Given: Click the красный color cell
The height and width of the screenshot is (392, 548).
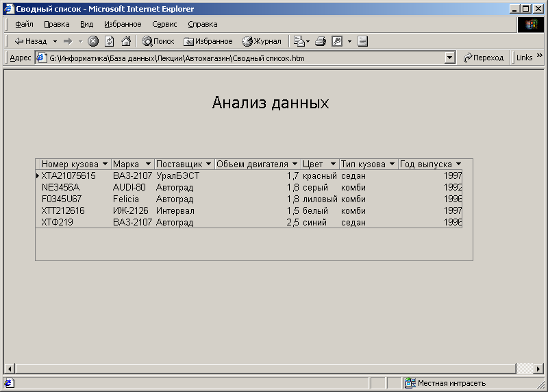Looking at the screenshot, I should [320, 176].
